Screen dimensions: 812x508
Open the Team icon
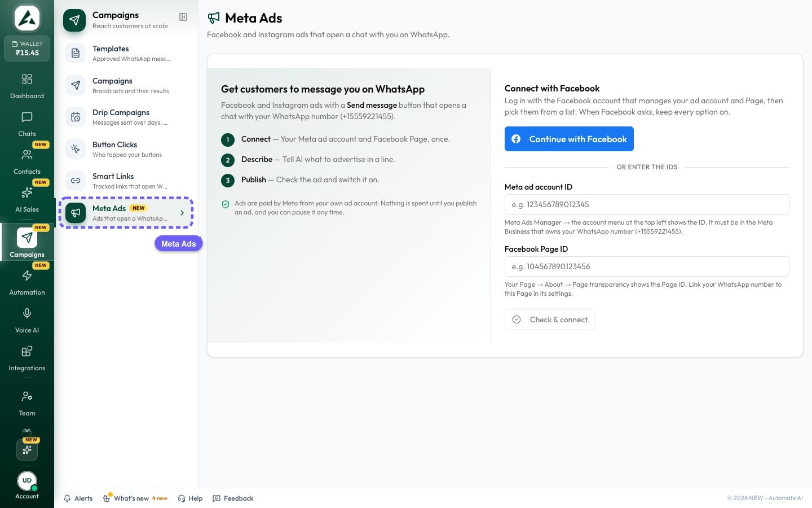27,396
